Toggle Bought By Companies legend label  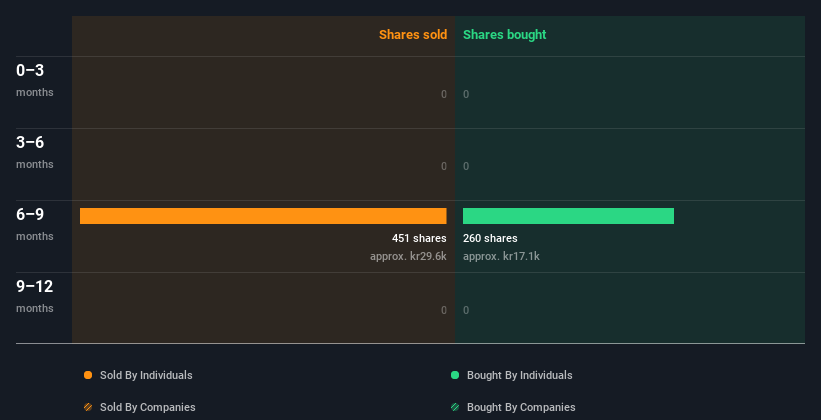coord(521,407)
